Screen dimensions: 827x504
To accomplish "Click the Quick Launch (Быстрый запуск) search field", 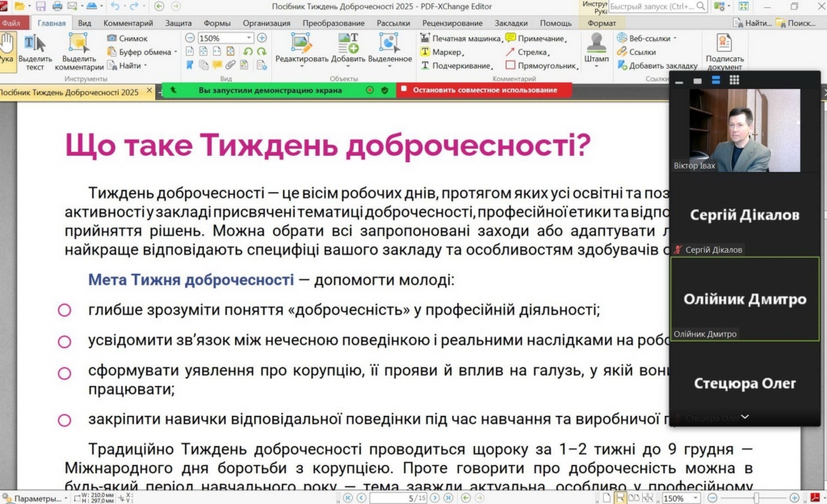I will (x=651, y=6).
